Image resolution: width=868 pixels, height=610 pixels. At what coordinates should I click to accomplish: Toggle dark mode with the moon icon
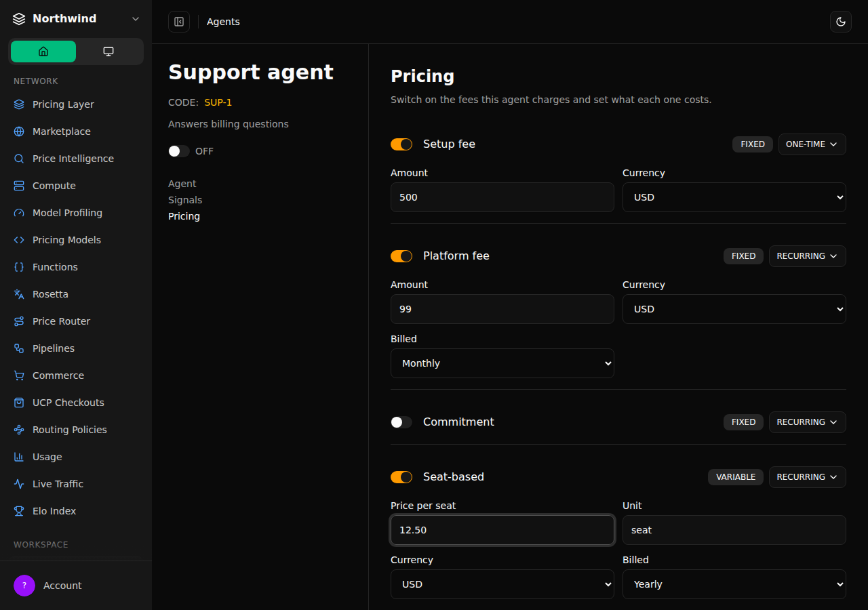(841, 22)
